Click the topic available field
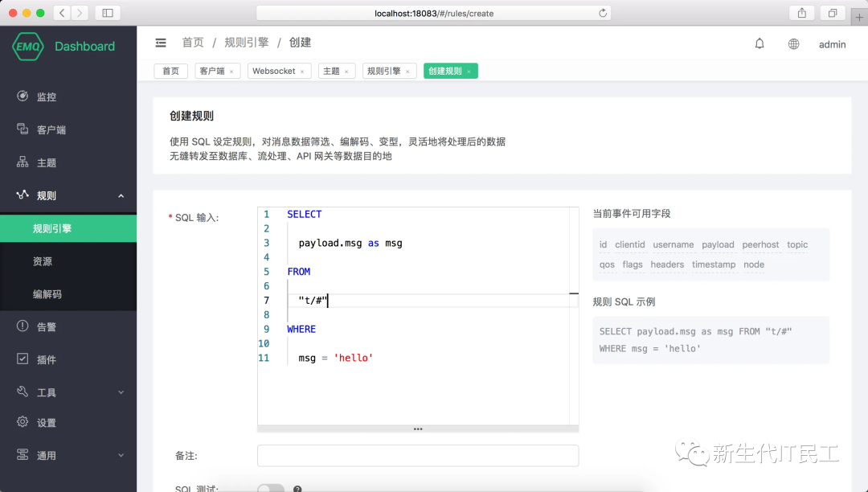The height and width of the screenshot is (492, 868). [797, 244]
